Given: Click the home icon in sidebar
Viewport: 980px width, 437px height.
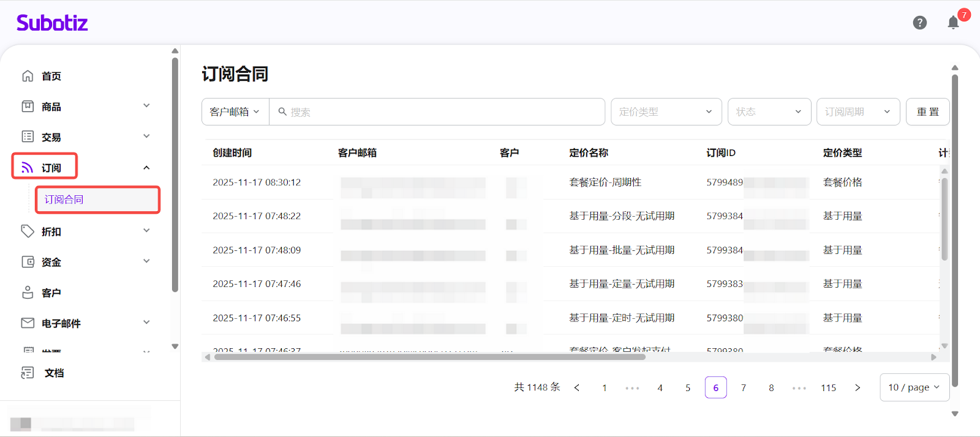Looking at the screenshot, I should pos(28,76).
